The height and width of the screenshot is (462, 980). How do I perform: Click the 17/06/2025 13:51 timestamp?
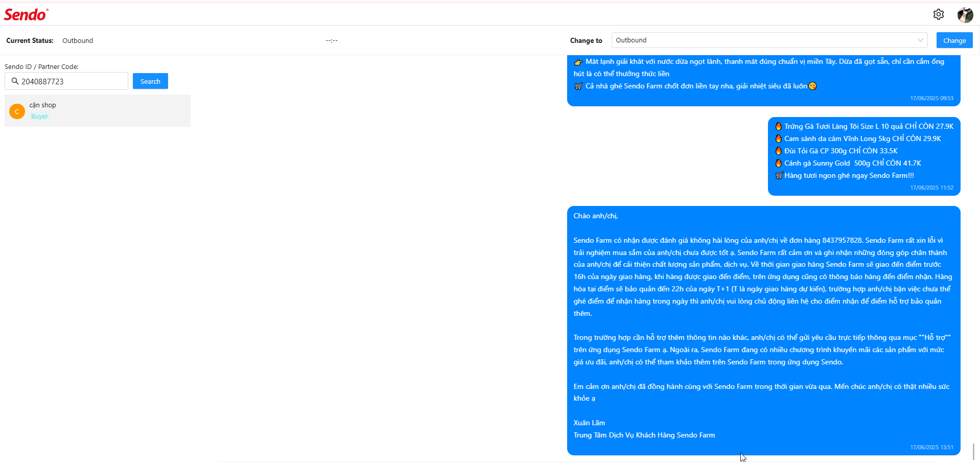point(931,447)
